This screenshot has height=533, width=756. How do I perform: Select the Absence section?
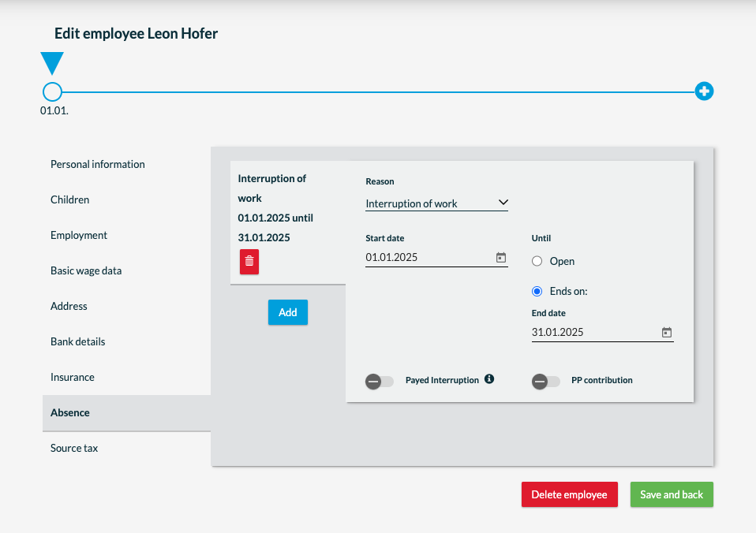[126, 413]
